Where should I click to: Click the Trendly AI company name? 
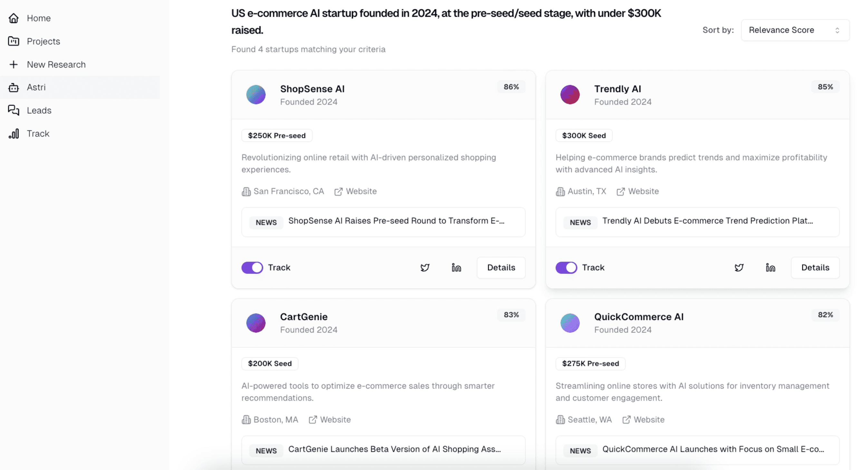(x=618, y=89)
